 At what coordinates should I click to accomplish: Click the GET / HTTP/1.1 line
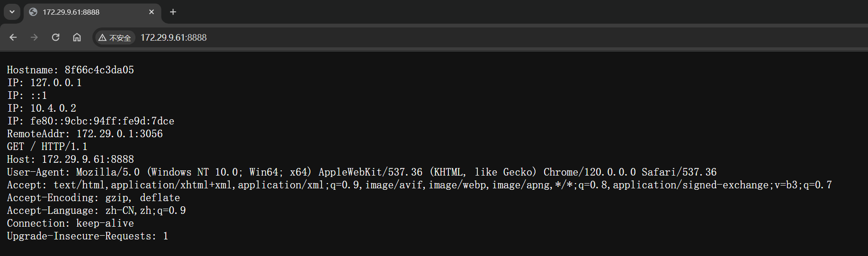[47, 147]
